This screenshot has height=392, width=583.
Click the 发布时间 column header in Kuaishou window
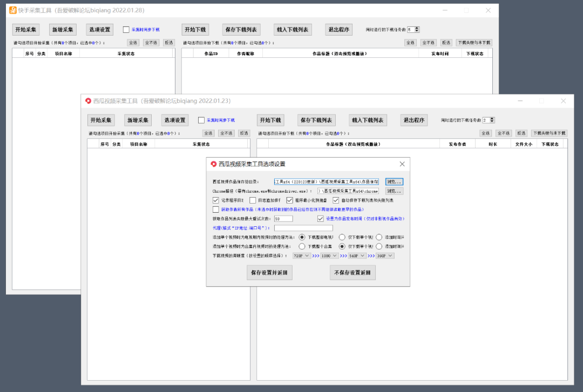pos(440,53)
